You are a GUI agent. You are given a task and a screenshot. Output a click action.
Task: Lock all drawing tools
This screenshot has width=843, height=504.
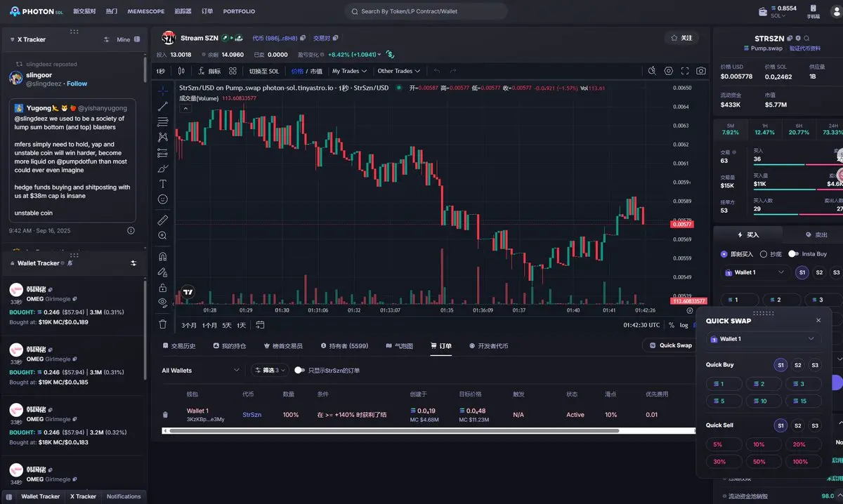coord(163,288)
